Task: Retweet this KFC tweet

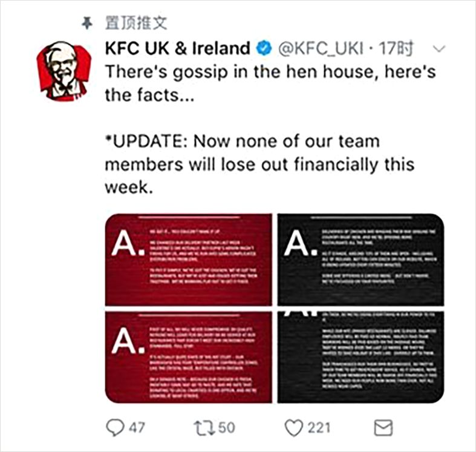Action: click(204, 428)
